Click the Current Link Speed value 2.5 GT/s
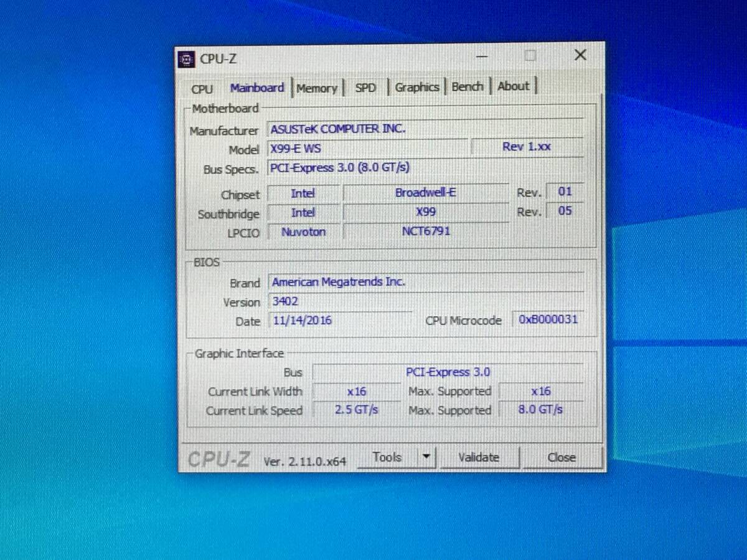The width and height of the screenshot is (747, 560). (357, 411)
